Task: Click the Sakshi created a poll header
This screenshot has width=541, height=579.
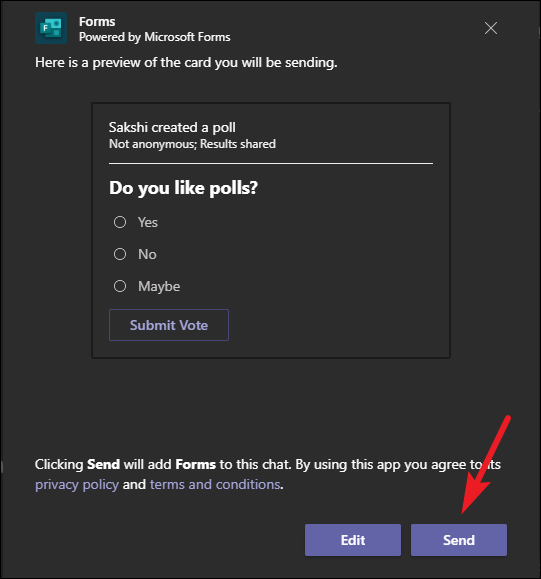Action: (x=172, y=127)
